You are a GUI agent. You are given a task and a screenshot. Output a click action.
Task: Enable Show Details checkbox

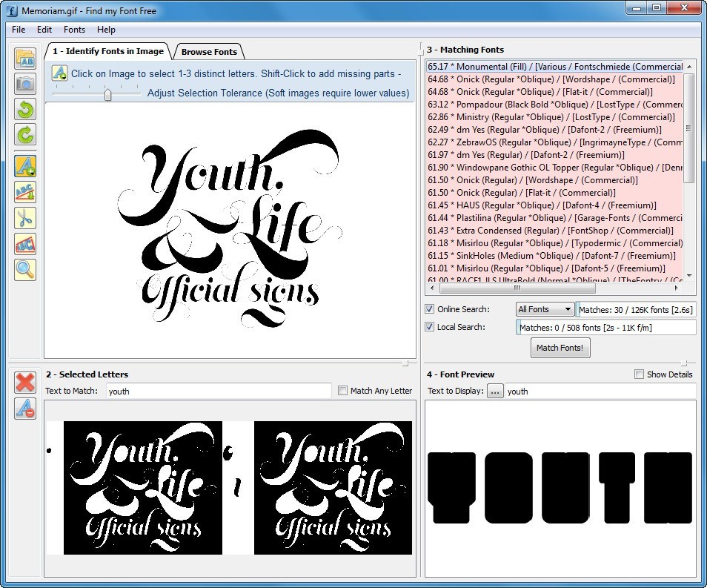tap(639, 374)
